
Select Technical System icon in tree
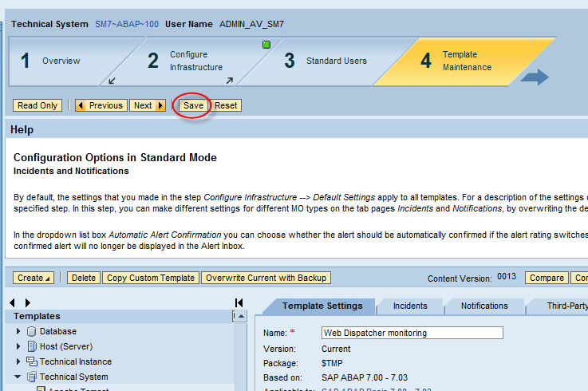coord(32,377)
